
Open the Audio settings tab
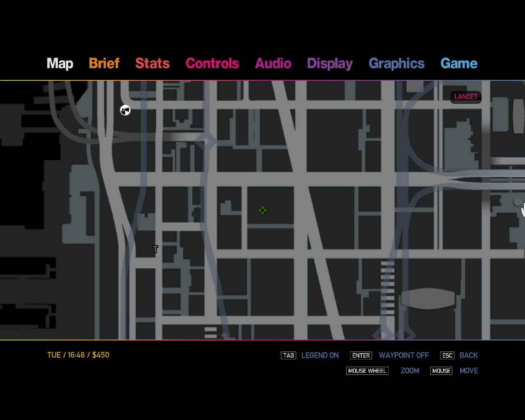coord(273,63)
